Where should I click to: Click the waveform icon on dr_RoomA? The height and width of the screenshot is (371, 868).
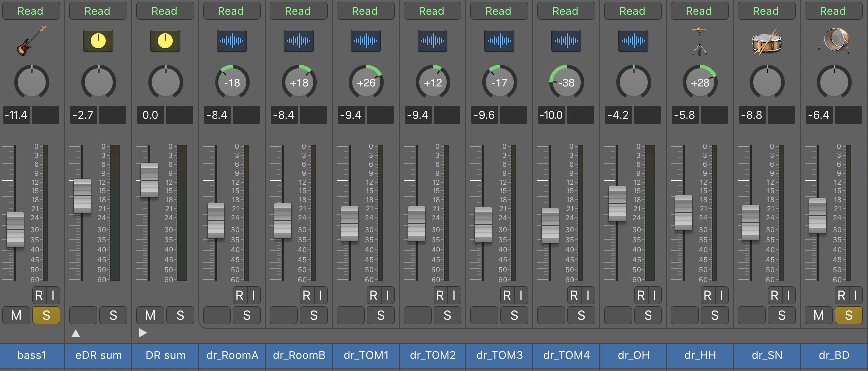point(232,41)
